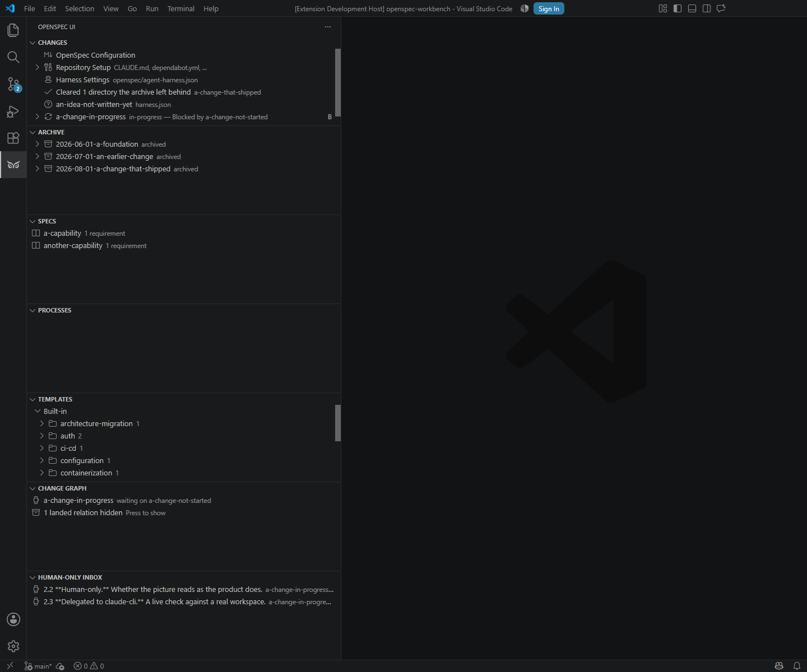Collapse the HUMAN-ONLY INBOX section

point(33,577)
